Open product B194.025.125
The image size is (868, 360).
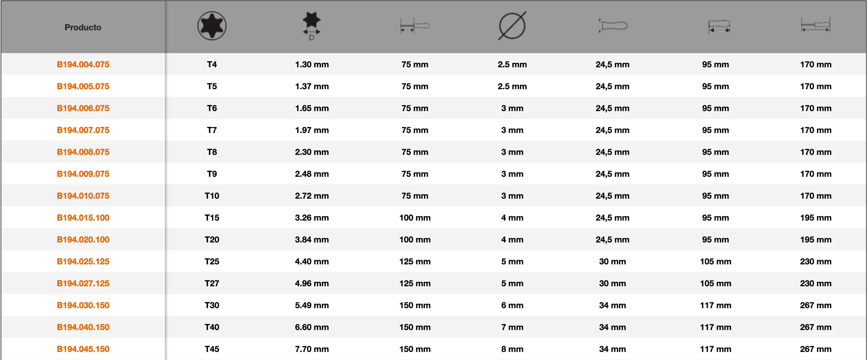coord(83,261)
